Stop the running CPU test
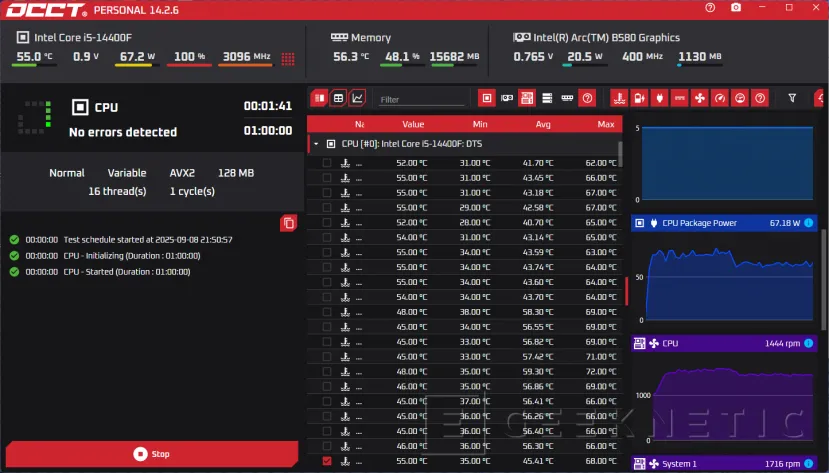Viewport: 829px width, 473px height. 150,454
